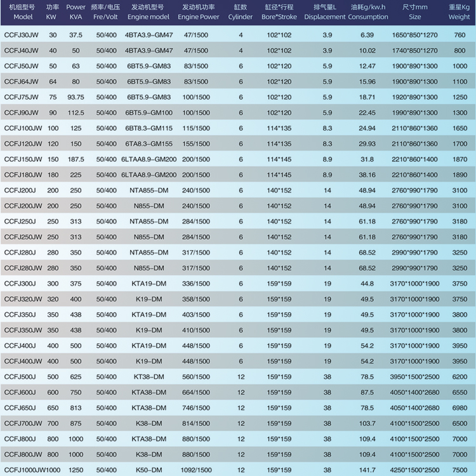Click weight value 6980
This screenshot has width=476, height=476.
459,408
